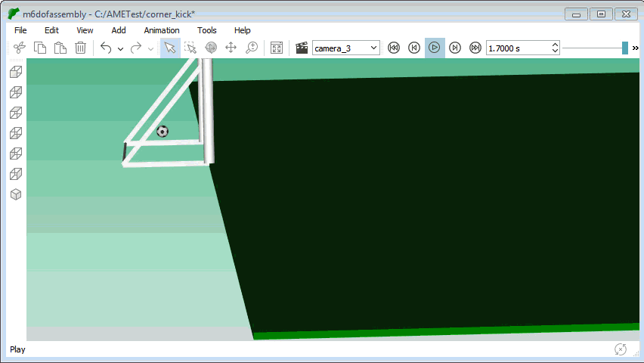
Task: Select the rectangle area selection tool
Action: (x=190, y=48)
